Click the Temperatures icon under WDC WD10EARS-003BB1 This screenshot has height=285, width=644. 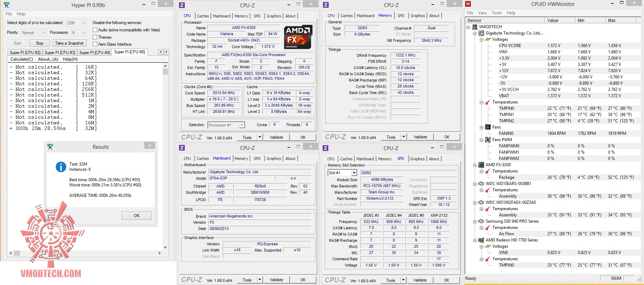(488, 190)
